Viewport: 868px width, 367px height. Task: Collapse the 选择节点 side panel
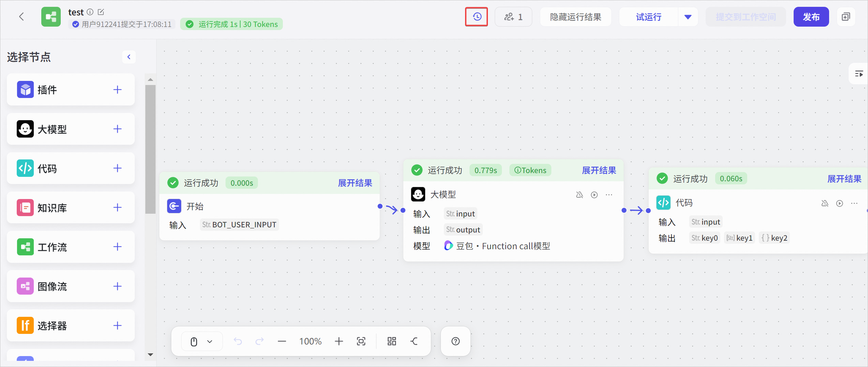pos(129,57)
